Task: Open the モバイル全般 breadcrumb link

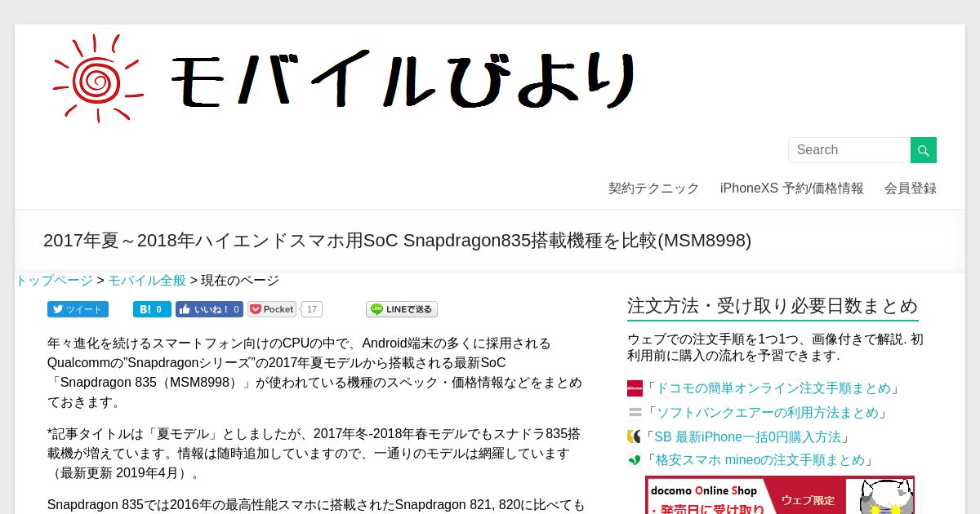Action: click(147, 281)
